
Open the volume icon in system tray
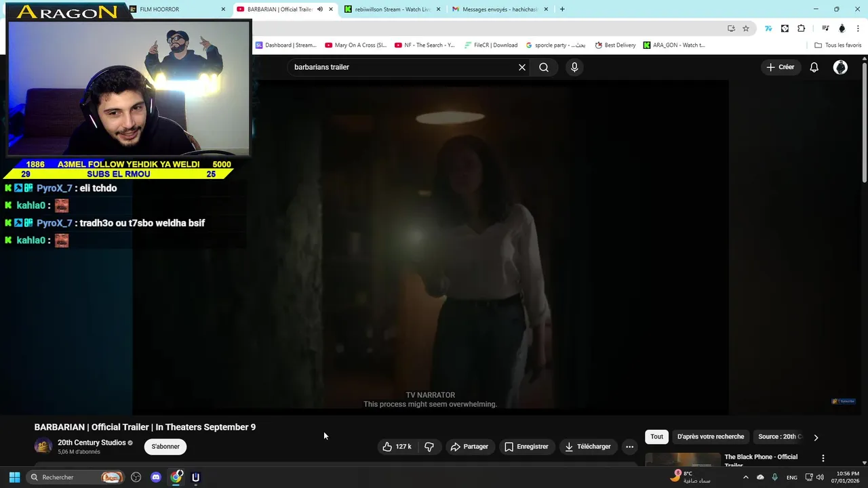coord(820,477)
